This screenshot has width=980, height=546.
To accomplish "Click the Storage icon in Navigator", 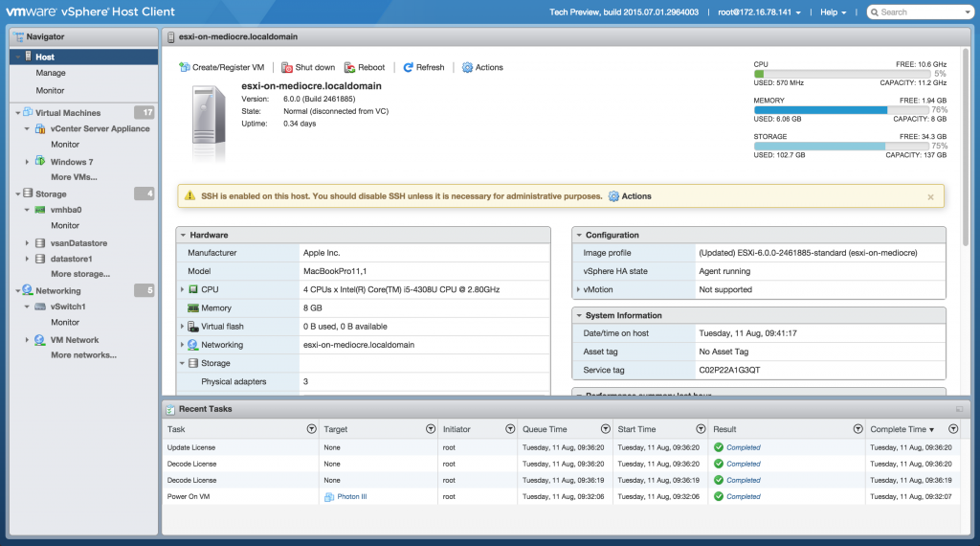I will point(28,193).
